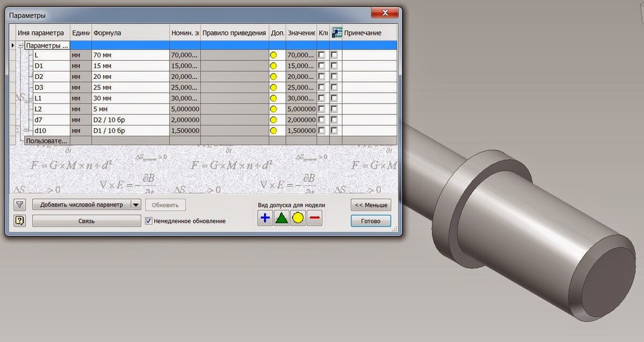Click the yellow tolerance circle in d7 row
644x342 pixels.
tap(273, 120)
